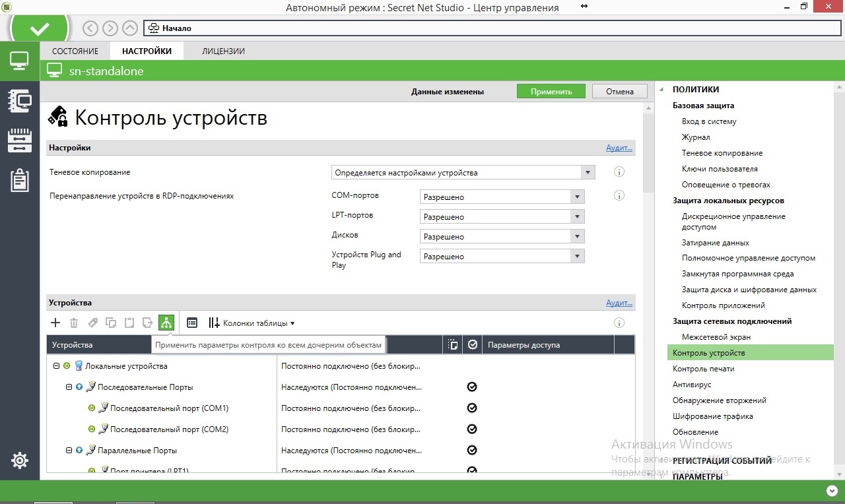
Task: Open the Замкнутая программная среда policy
Action: (x=738, y=274)
